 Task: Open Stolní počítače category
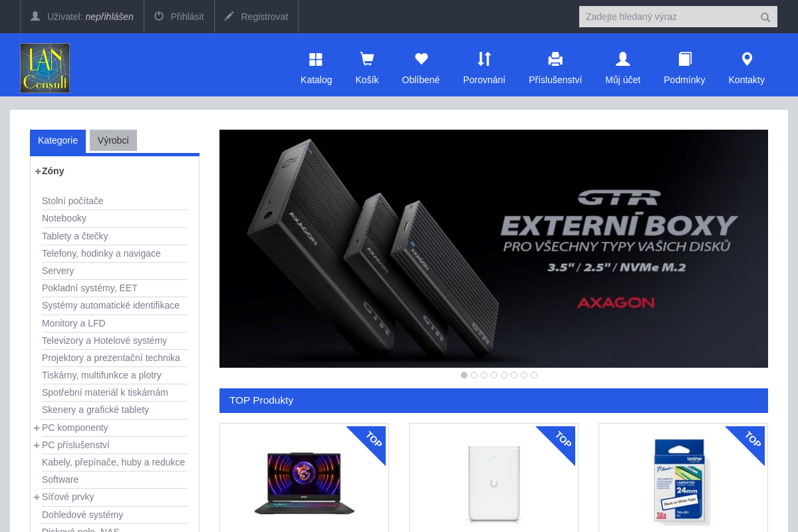click(x=72, y=201)
